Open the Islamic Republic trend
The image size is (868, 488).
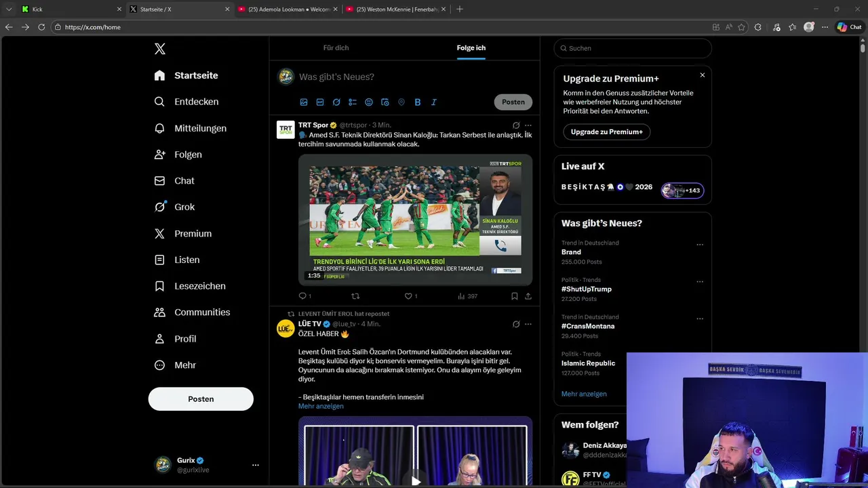[588, 363]
